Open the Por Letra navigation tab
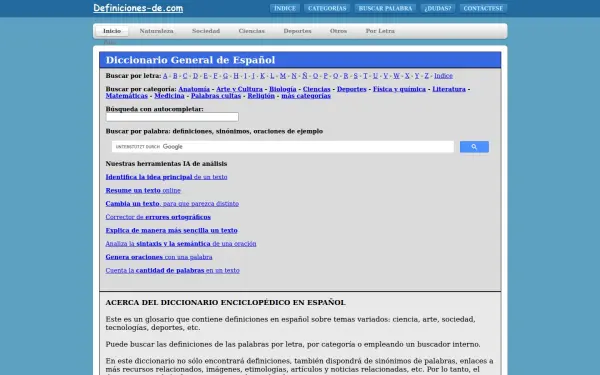This screenshot has width=600, height=375. pos(380,31)
